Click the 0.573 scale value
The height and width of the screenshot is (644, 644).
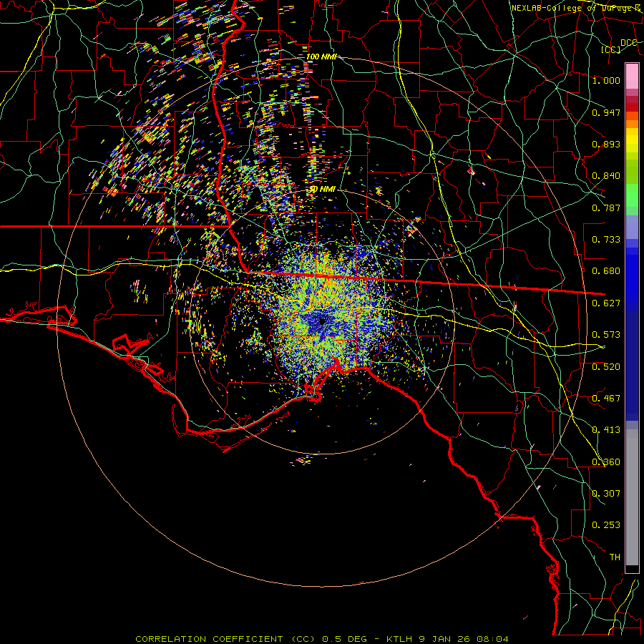tap(606, 335)
